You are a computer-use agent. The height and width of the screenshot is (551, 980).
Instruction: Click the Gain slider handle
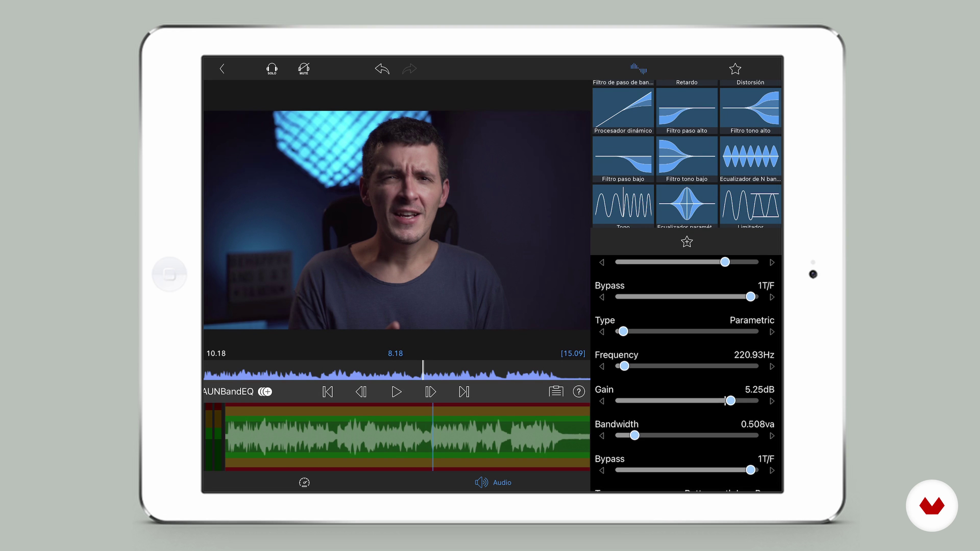pos(730,400)
